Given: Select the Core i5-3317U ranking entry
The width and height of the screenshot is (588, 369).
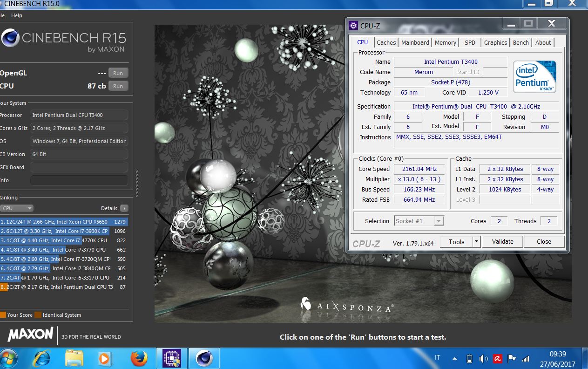Looking at the screenshot, I should (x=64, y=278).
